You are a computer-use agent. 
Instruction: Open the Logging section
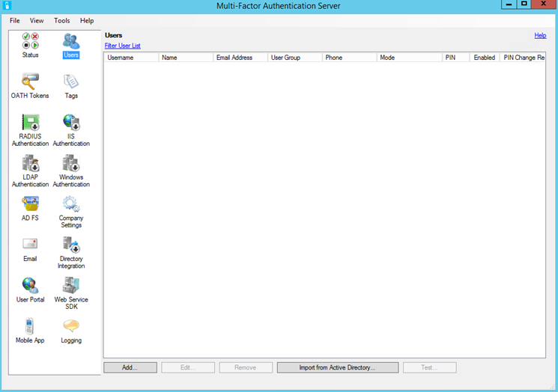tap(71, 331)
